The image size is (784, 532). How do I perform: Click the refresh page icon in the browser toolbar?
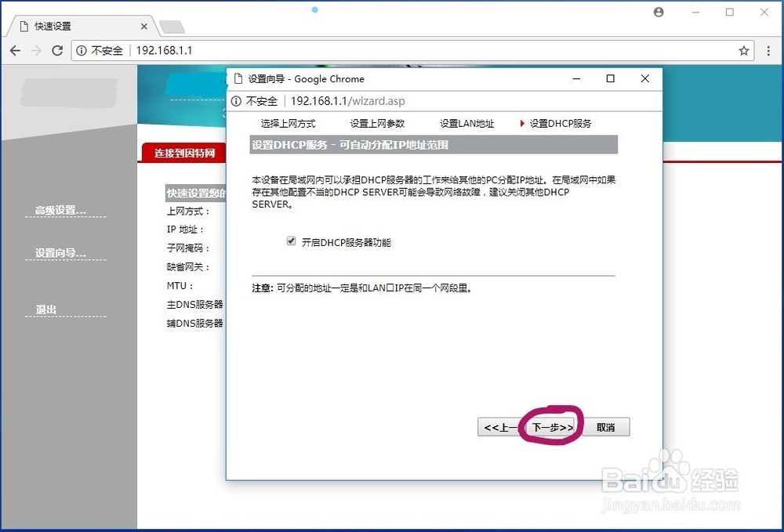56,50
